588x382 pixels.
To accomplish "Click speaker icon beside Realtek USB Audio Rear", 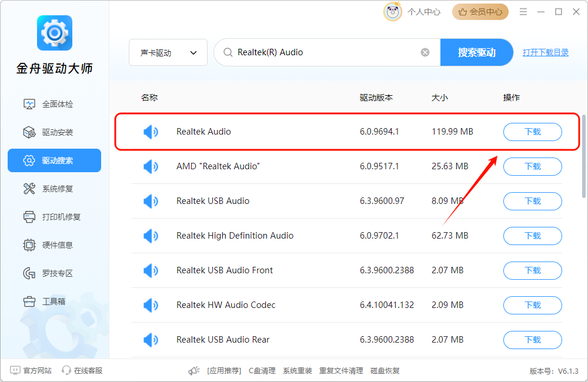I will click(151, 340).
